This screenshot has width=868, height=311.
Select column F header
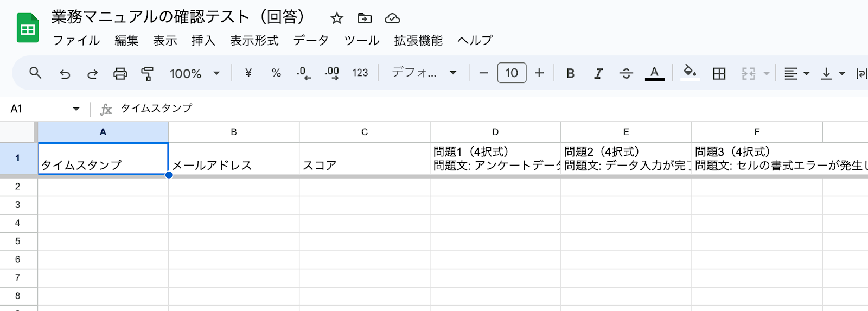pyautogui.click(x=757, y=132)
